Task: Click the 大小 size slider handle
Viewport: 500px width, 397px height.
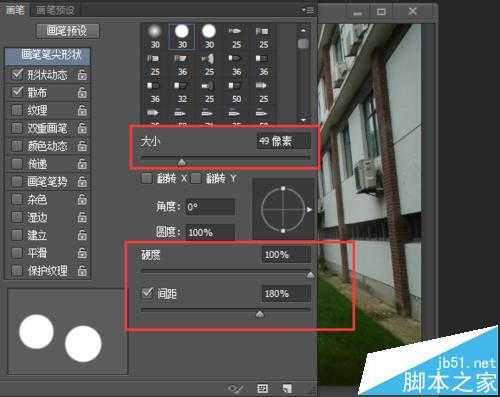Action: [x=181, y=162]
